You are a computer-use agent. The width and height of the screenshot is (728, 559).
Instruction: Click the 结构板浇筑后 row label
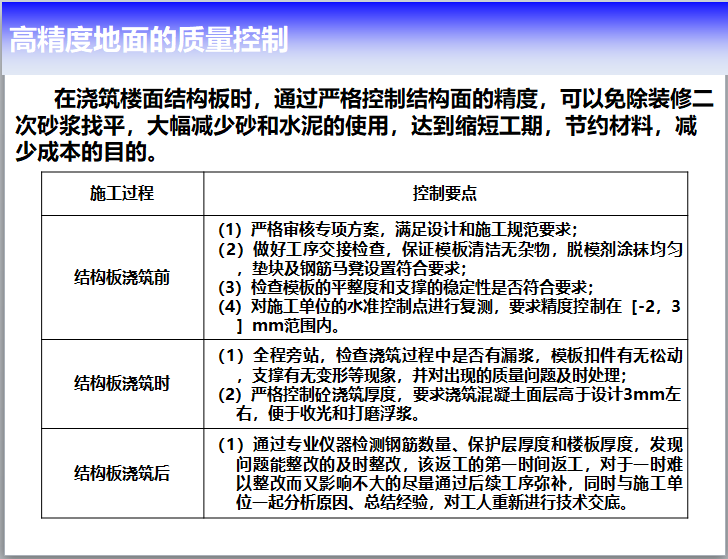pos(122,473)
